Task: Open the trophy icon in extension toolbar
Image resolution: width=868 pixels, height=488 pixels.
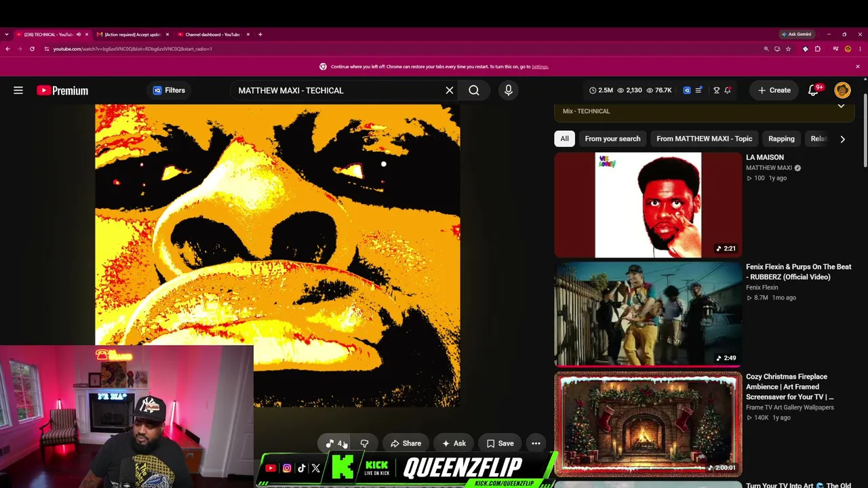Action: 716,90
